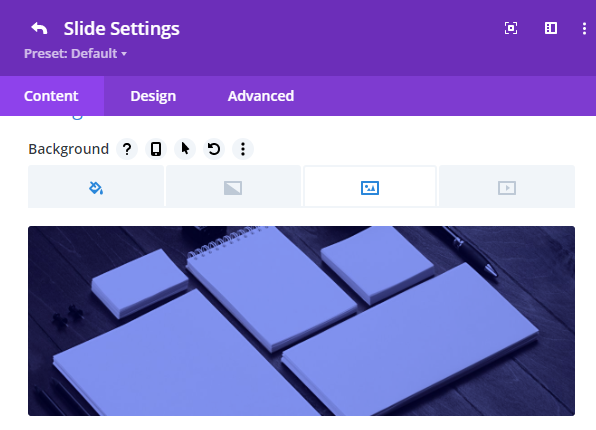Click the back arrow beside Slide Settings
Image resolution: width=596 pixels, height=430 pixels.
point(39,29)
